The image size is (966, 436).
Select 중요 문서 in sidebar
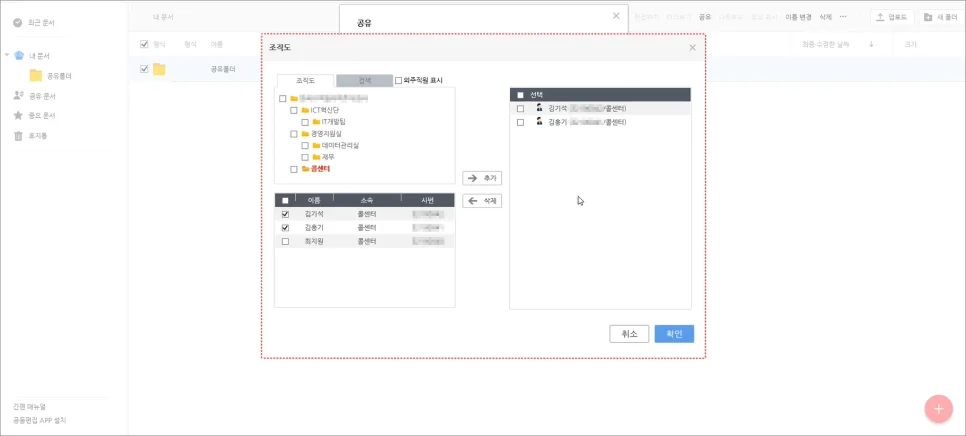click(x=41, y=115)
